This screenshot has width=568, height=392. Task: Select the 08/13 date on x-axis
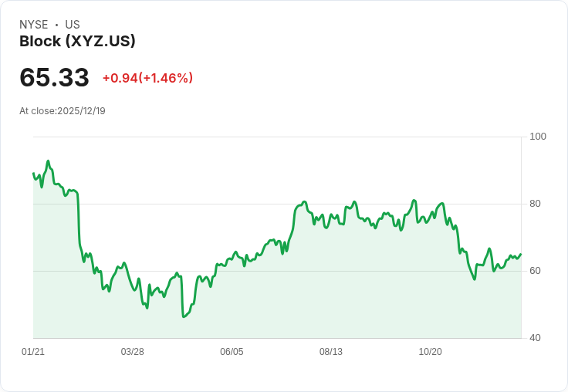coord(330,352)
